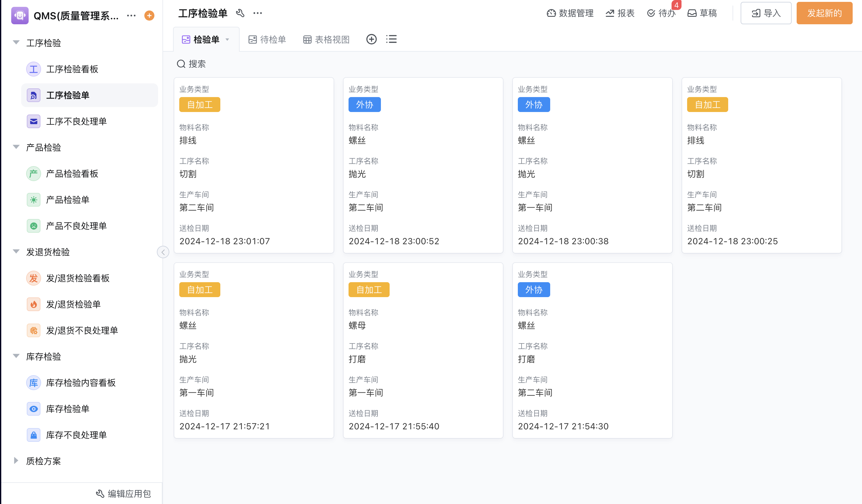
Task: Click the 搜索 search field
Action: [x=197, y=64]
